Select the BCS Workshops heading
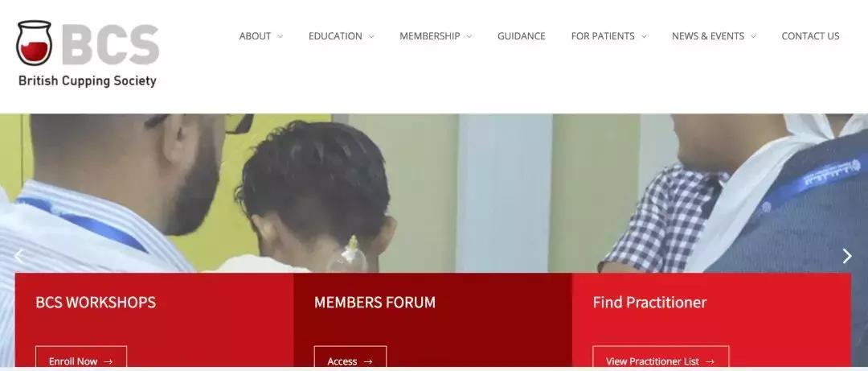Screen dimensions: 868x371 pyautogui.click(x=96, y=303)
